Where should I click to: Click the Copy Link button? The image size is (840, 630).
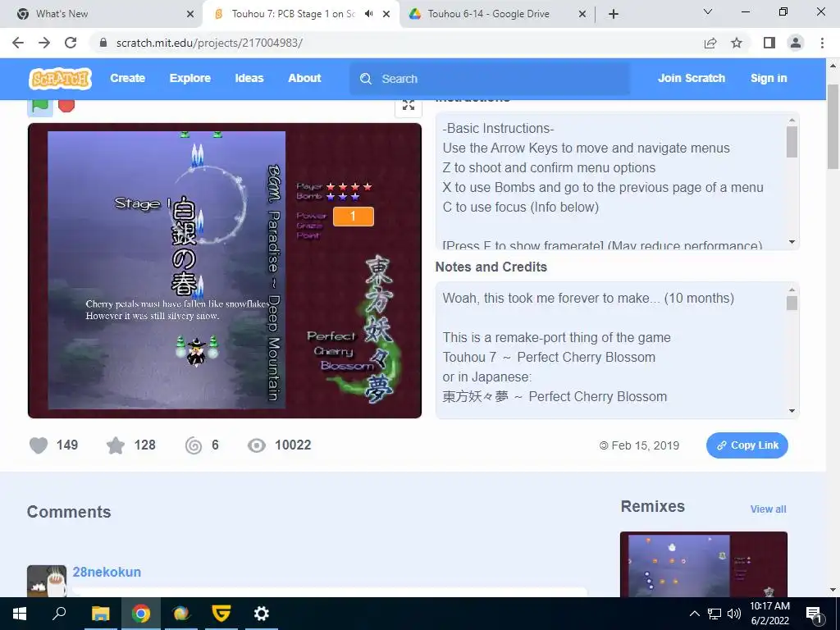[x=746, y=445]
